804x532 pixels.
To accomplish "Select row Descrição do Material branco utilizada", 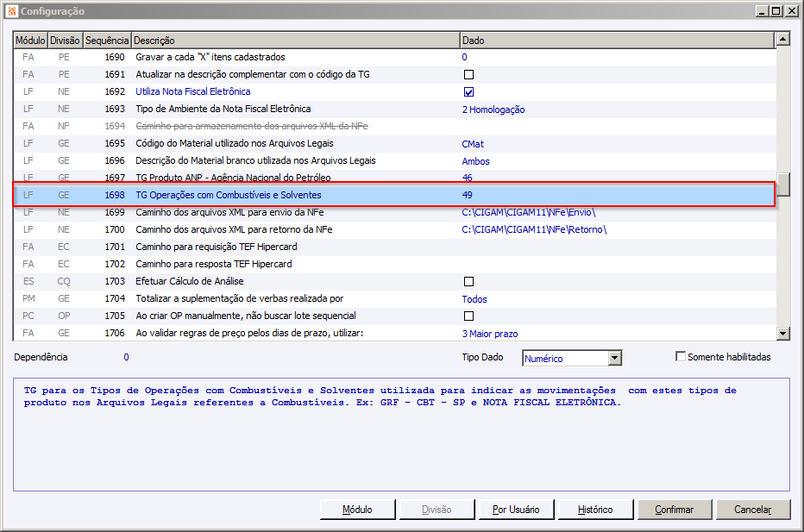I will (393, 161).
